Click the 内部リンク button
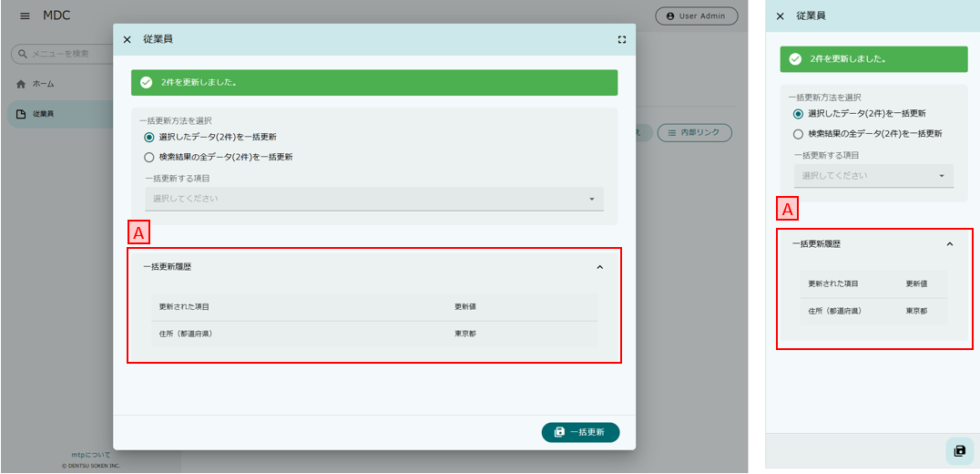Viewport: 980px width, 474px height. 694,132
